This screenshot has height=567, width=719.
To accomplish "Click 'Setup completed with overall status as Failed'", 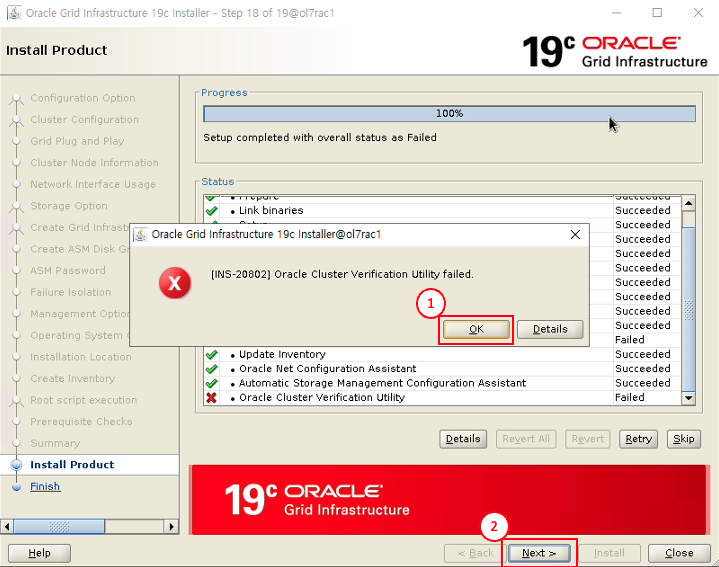I will coord(320,138).
